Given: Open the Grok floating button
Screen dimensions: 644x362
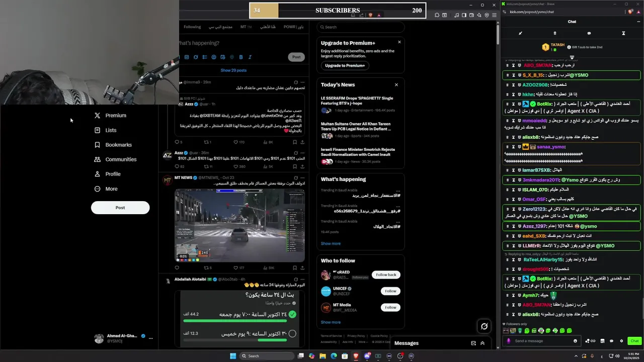Looking at the screenshot, I should click(x=484, y=326).
